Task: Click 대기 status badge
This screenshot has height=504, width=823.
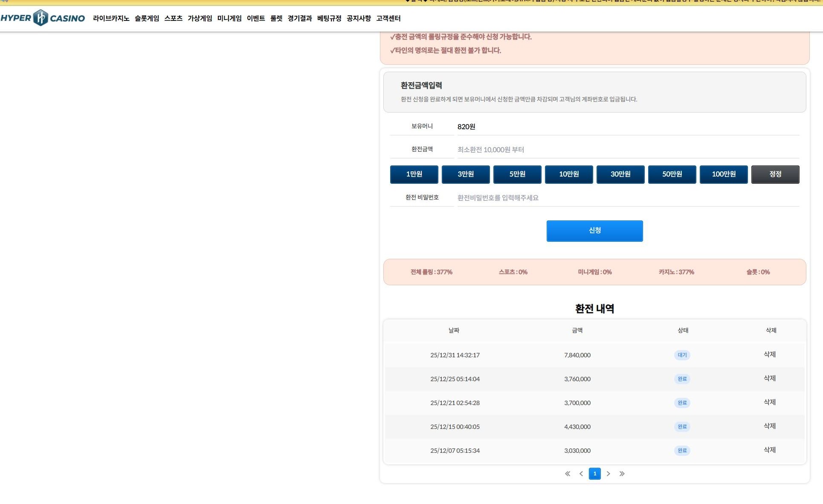Action: pyautogui.click(x=682, y=355)
